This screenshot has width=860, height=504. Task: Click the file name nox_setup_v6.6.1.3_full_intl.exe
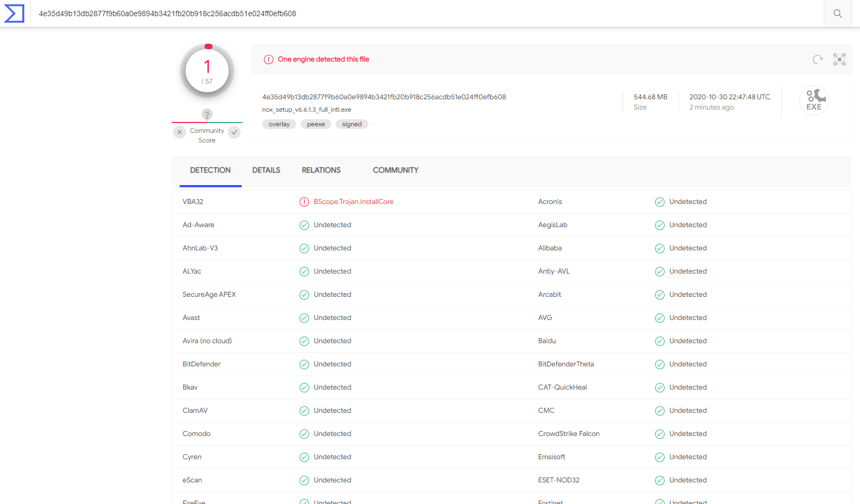click(x=306, y=110)
